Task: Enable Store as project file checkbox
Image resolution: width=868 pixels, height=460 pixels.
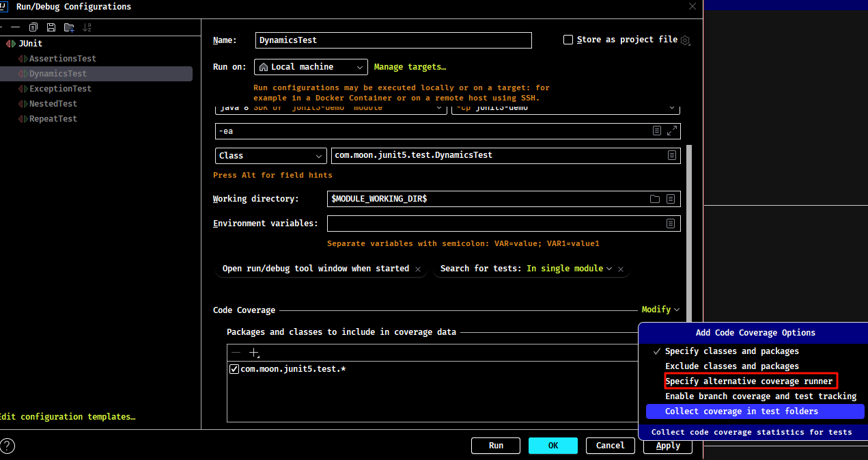Action: point(568,40)
